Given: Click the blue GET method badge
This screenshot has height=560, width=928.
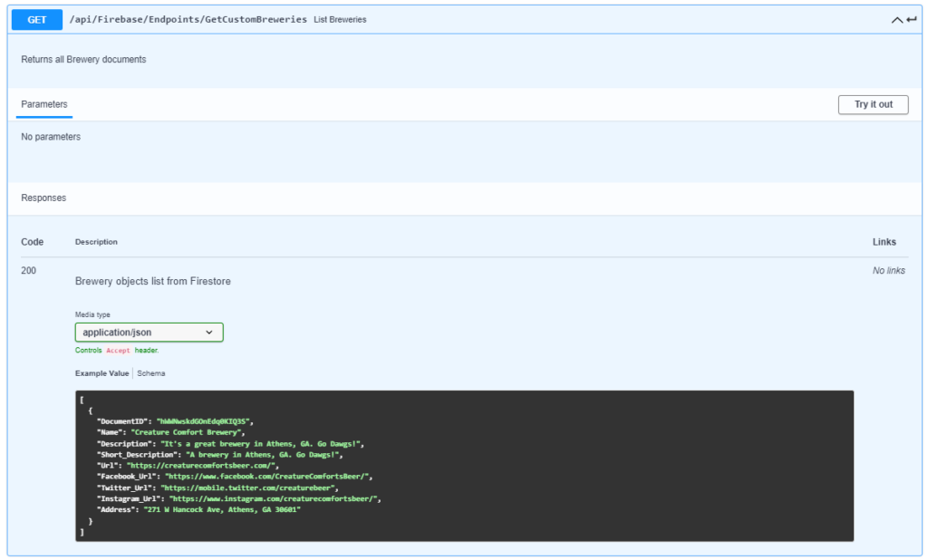Looking at the screenshot, I should coord(37,19).
